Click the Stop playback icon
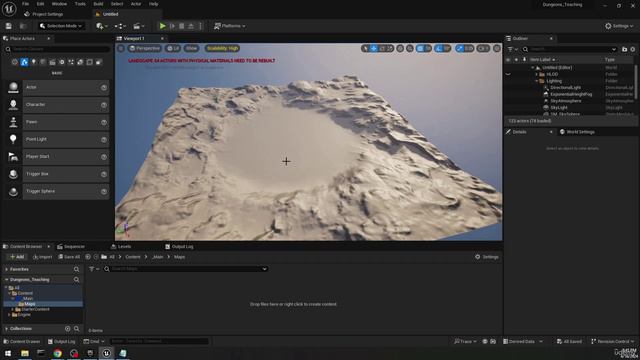 point(182,26)
